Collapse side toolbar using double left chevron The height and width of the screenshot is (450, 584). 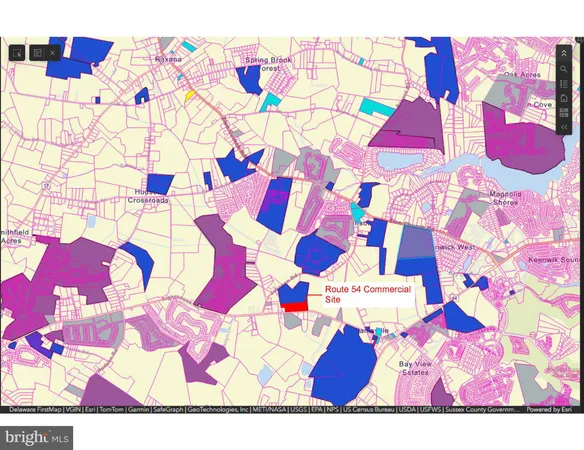pos(564,127)
